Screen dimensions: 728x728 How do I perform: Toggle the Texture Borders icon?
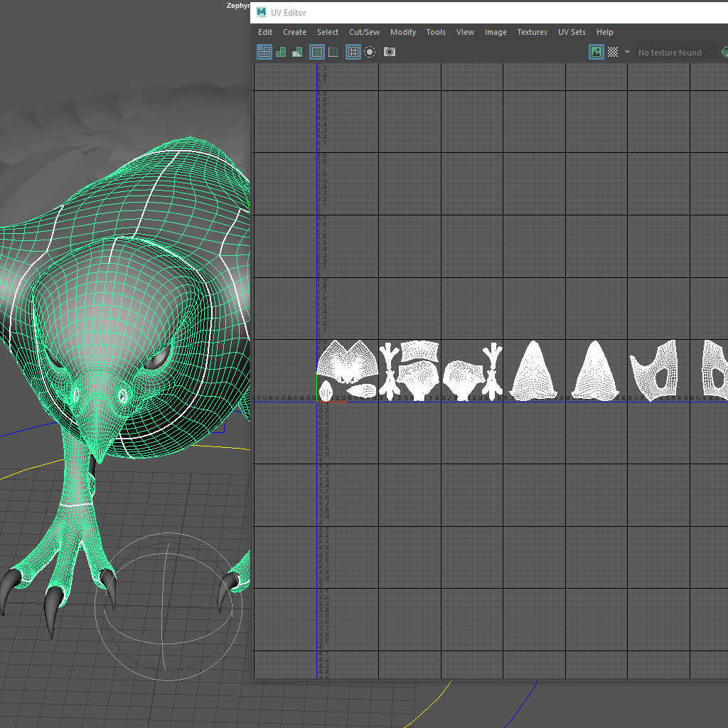(x=317, y=52)
